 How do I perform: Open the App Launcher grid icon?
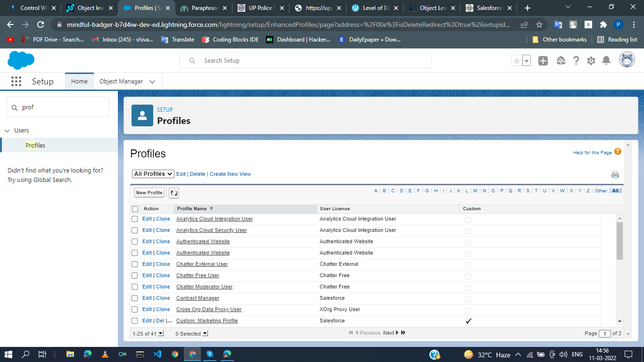coord(16,82)
